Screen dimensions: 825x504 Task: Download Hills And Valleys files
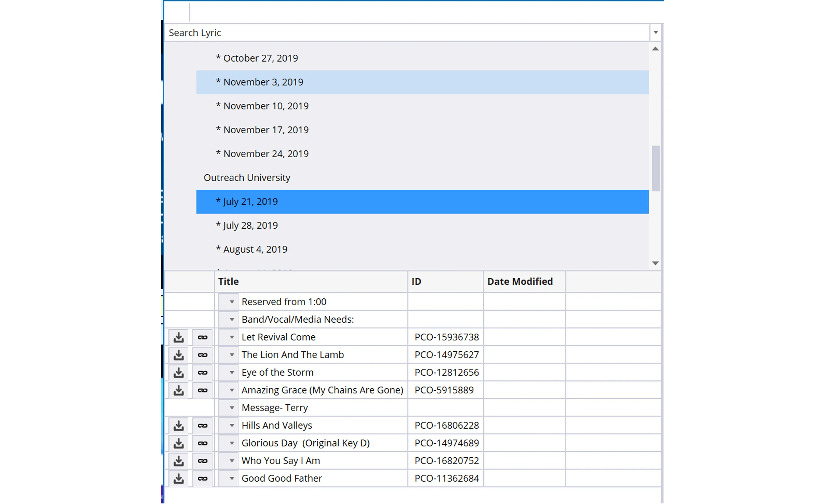(x=179, y=425)
